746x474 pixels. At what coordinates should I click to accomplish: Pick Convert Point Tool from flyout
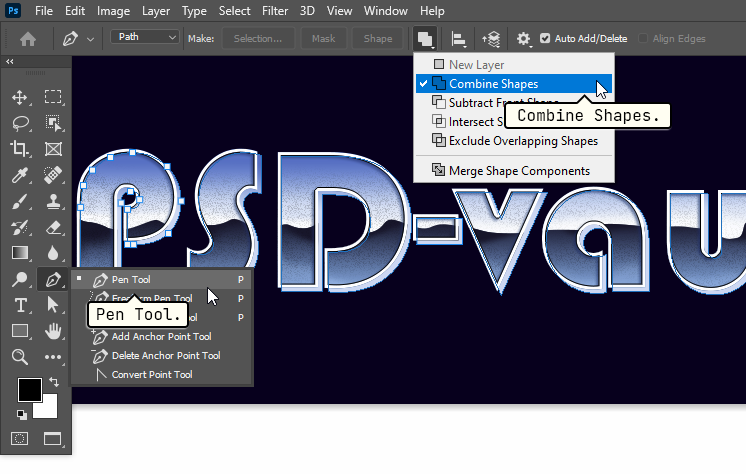(151, 375)
